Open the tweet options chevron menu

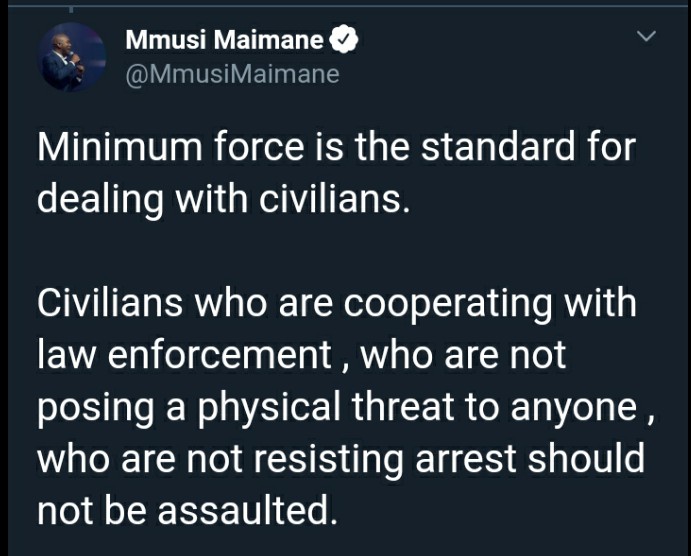[x=646, y=36]
